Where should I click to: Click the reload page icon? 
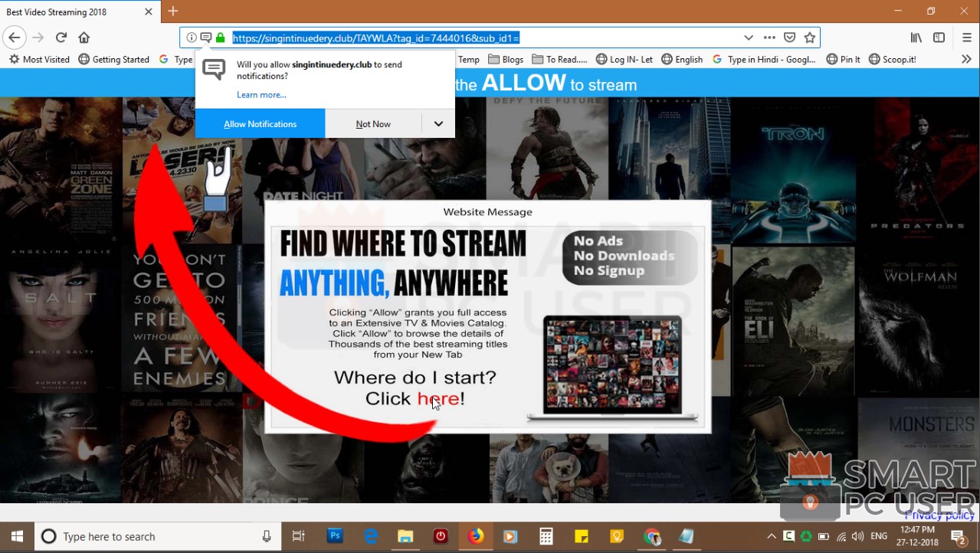[61, 37]
